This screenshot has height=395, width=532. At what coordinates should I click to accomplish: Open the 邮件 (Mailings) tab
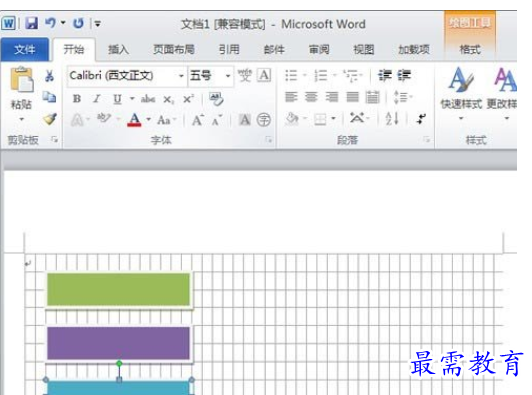tap(274, 50)
